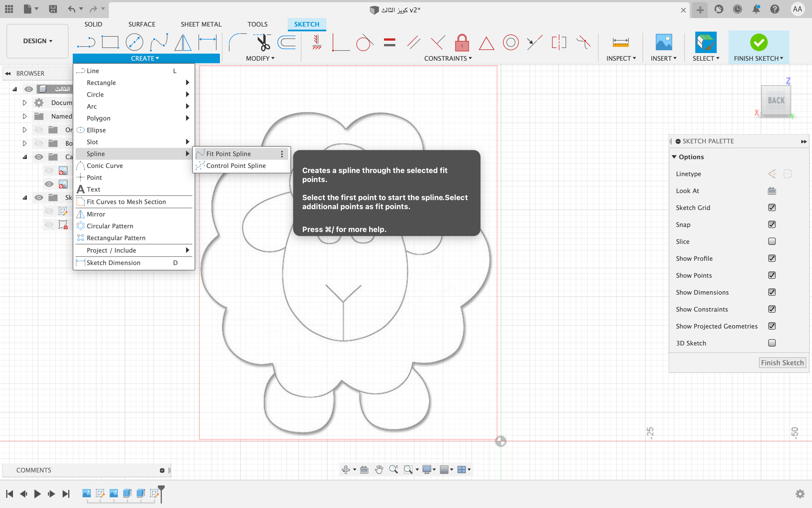
Task: Uncheck the Show Constraints checkbox
Action: point(772,309)
